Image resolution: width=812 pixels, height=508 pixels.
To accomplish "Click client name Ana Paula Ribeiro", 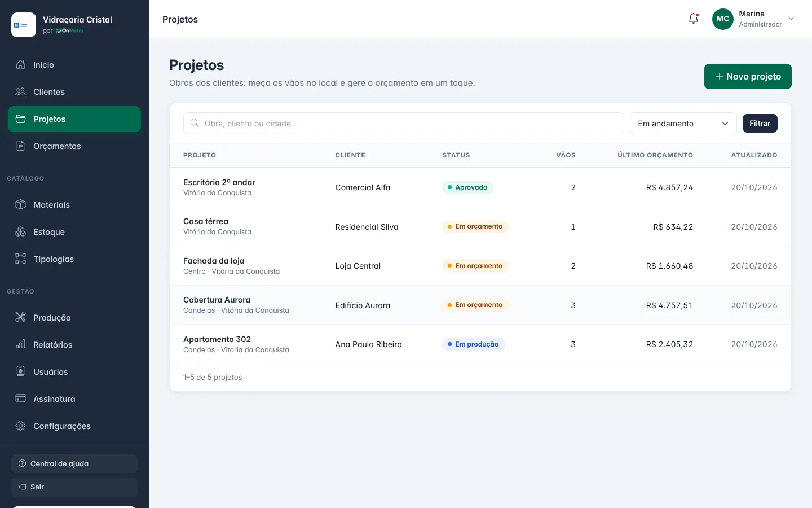I will [x=368, y=344].
